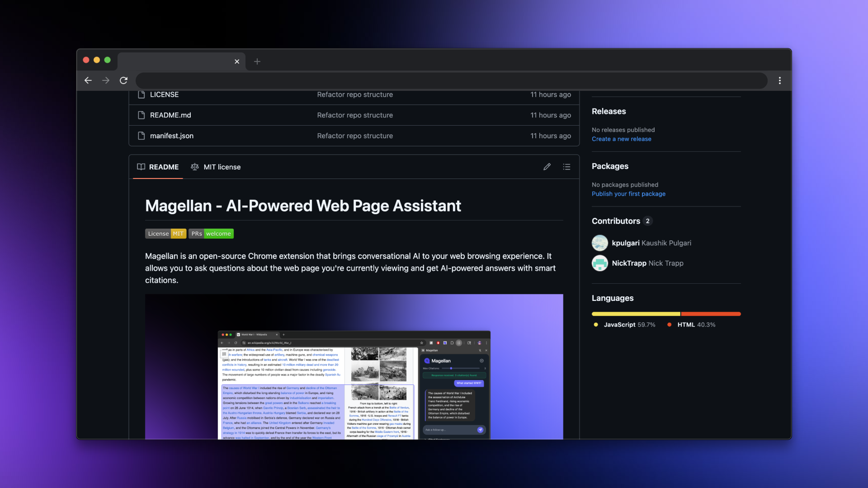Click Publish your first package link
The height and width of the screenshot is (488, 868).
click(x=628, y=194)
